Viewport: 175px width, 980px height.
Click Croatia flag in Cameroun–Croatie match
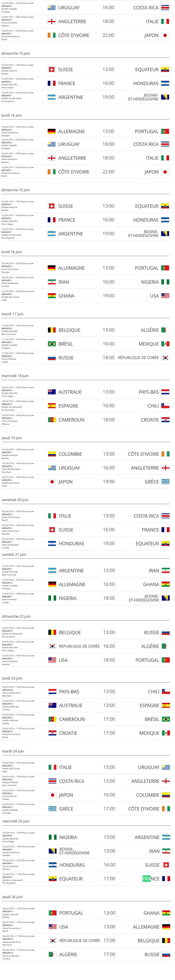tap(165, 420)
